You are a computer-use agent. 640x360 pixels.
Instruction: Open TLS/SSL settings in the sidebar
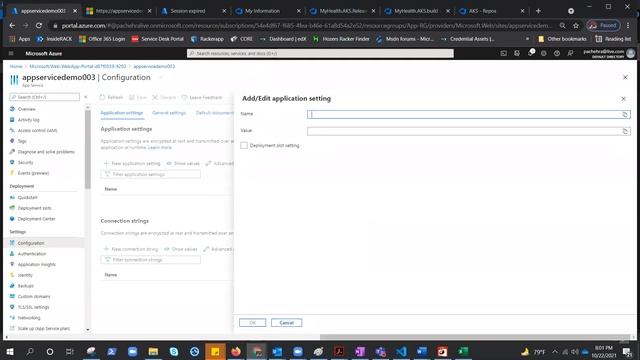[x=33, y=307]
